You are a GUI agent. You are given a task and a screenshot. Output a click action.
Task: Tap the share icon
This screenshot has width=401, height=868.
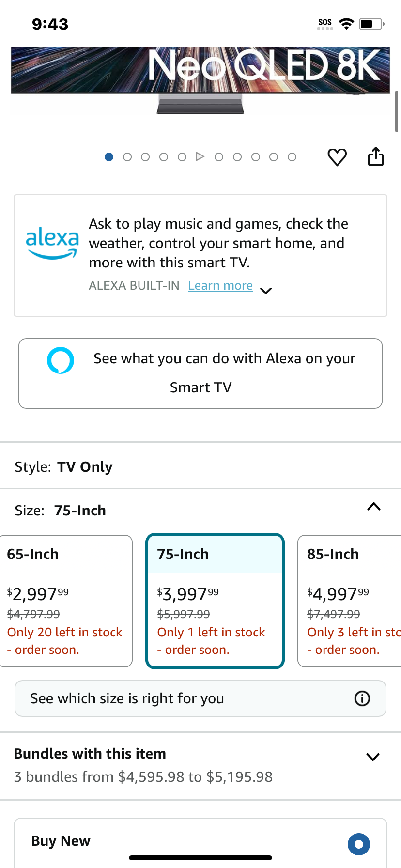[376, 156]
